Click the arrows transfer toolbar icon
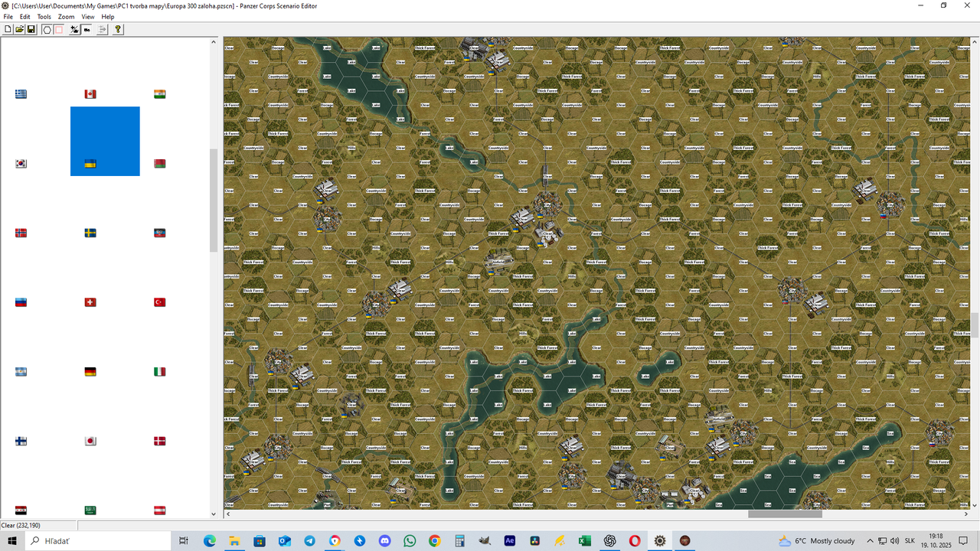 click(x=102, y=29)
